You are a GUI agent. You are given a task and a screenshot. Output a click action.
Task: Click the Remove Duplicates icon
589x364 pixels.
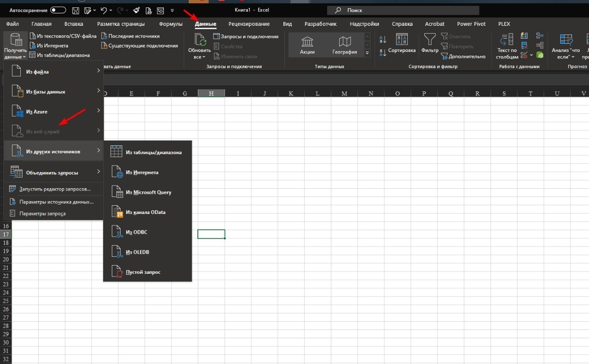(x=524, y=46)
